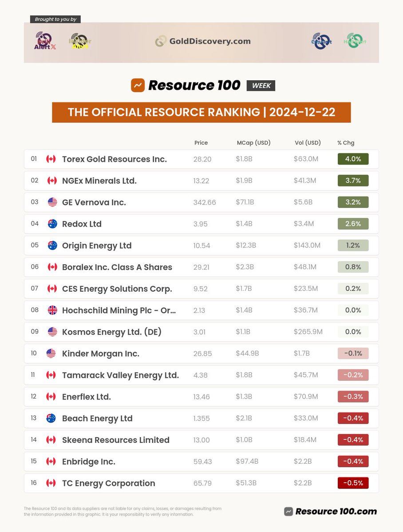
Task: Click the -0.1% badge for Kinder Morgan
Action: [353, 353]
